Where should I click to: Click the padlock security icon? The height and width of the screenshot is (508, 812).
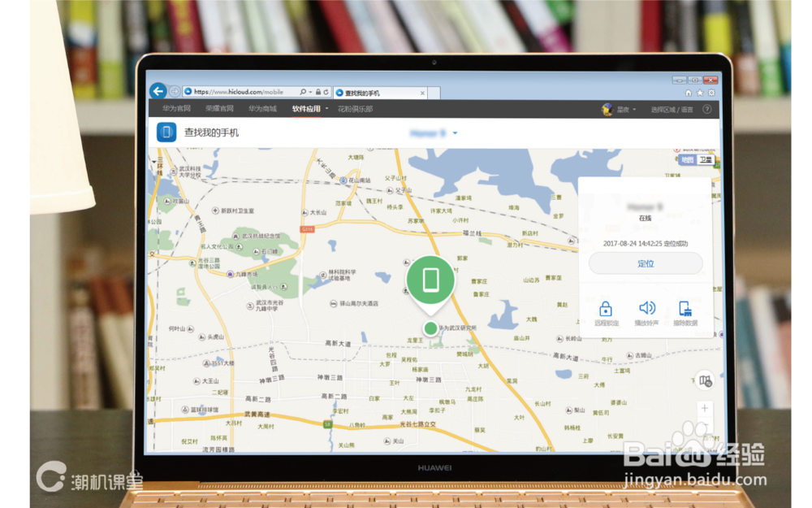point(318,92)
